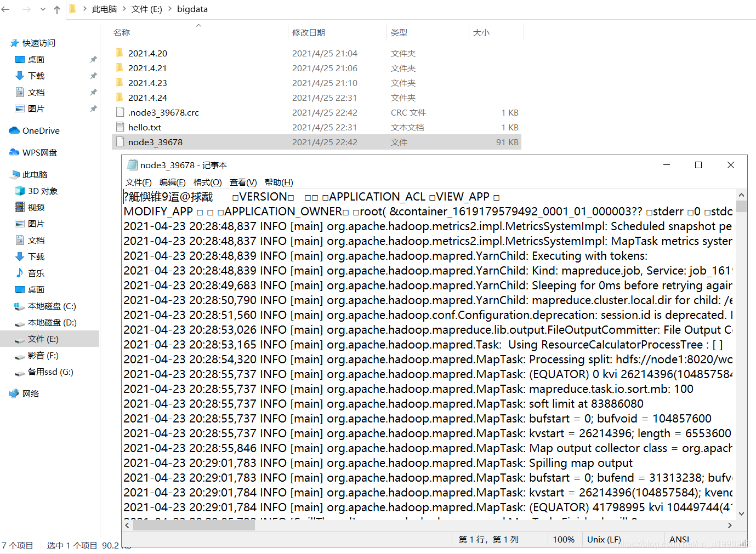Open Documents under Quick access
756x554 pixels.
[x=36, y=92]
